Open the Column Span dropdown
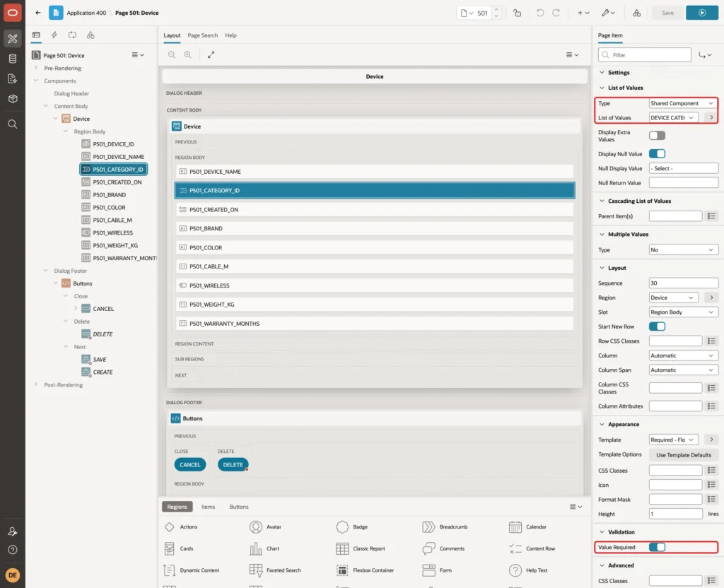 click(684, 370)
